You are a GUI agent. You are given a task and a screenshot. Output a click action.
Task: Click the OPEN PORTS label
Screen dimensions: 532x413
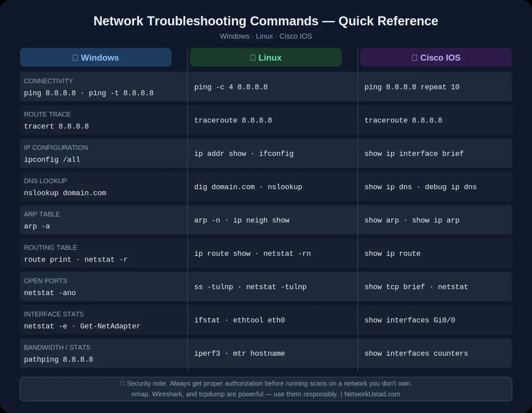46,280
